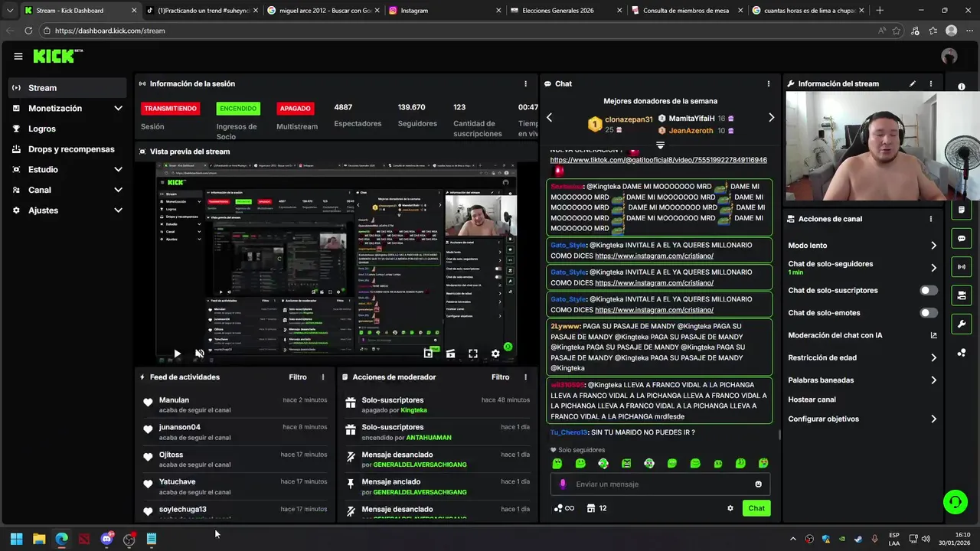Image resolution: width=980 pixels, height=551 pixels.
Task: Edit stream information with pencil icon
Action: (x=913, y=83)
